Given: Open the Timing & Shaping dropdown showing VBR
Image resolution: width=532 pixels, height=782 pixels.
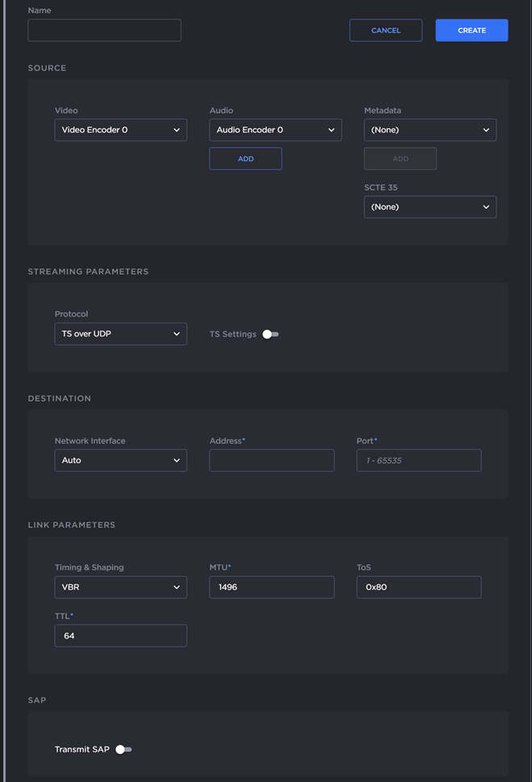Looking at the screenshot, I should tap(120, 587).
